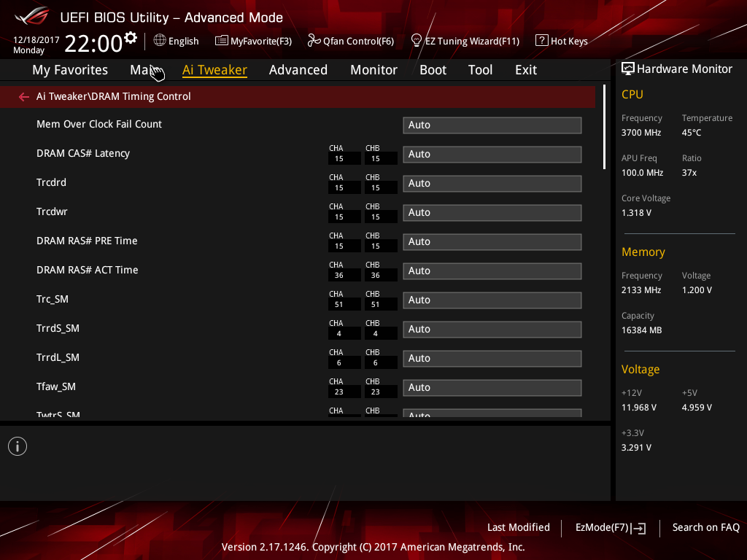This screenshot has width=747, height=560.
Task: Select the Tfaw_SM Auto field
Action: tap(492, 388)
